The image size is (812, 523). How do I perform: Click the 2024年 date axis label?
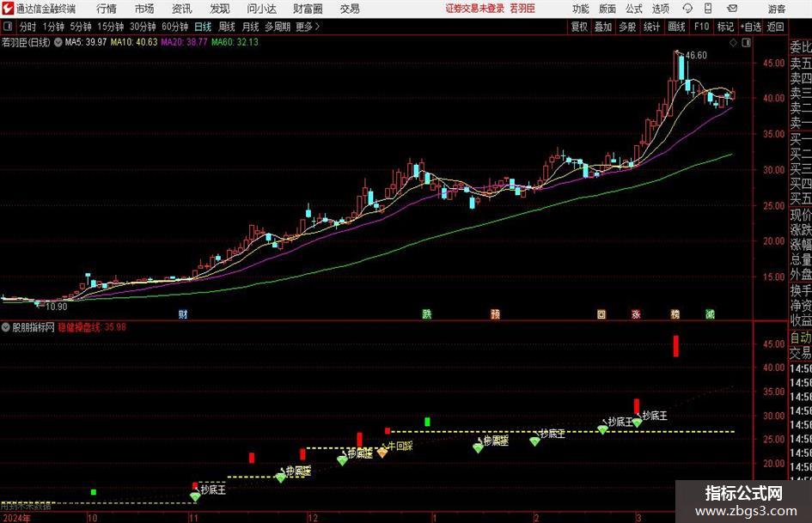[16, 518]
